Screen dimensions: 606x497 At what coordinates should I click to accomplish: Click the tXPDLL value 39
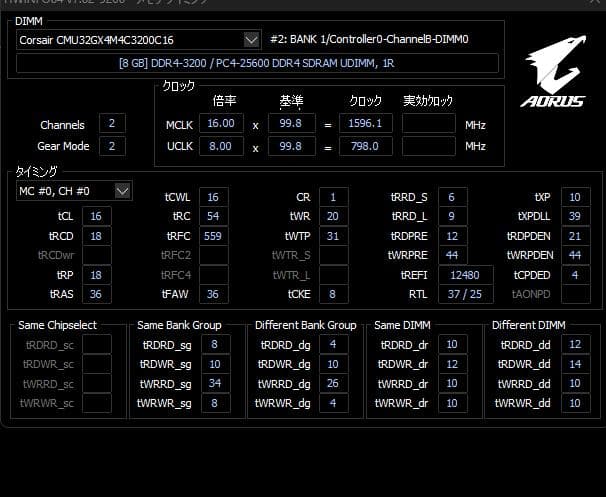tap(575, 216)
